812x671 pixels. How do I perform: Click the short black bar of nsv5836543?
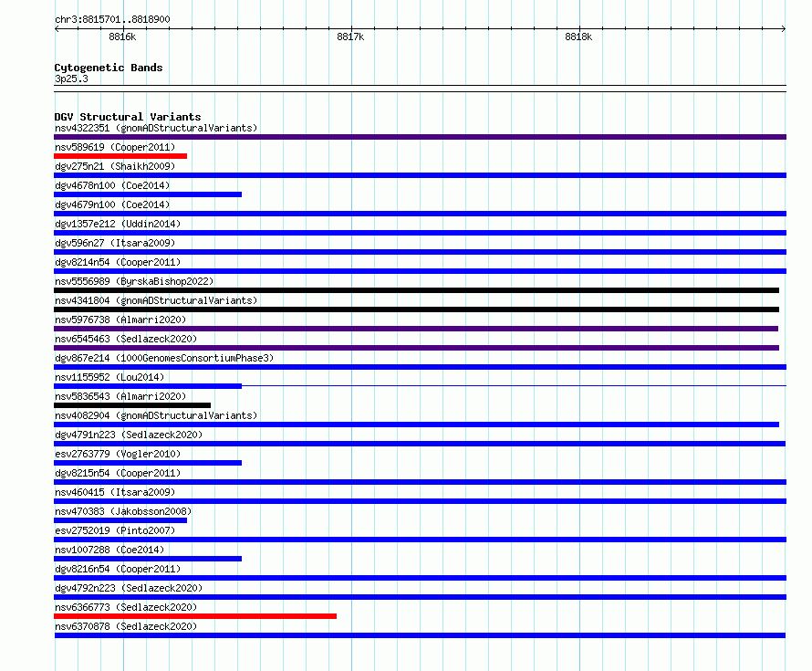(x=132, y=405)
